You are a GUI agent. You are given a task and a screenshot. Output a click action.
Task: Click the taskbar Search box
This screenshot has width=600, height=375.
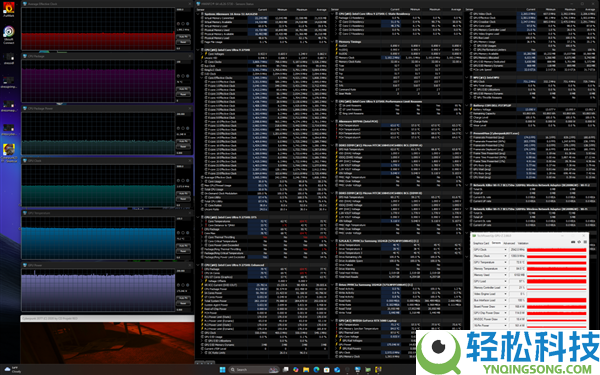(254, 370)
